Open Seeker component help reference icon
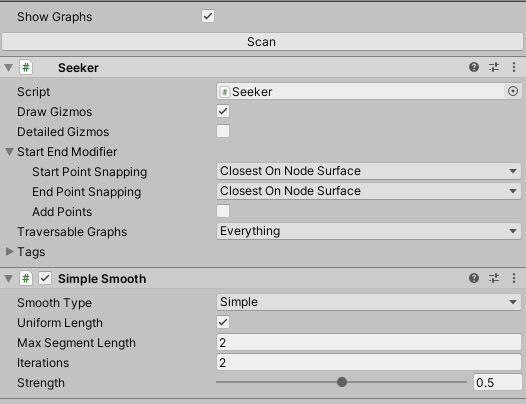Image resolution: width=526 pixels, height=404 pixels. pyautogui.click(x=474, y=67)
